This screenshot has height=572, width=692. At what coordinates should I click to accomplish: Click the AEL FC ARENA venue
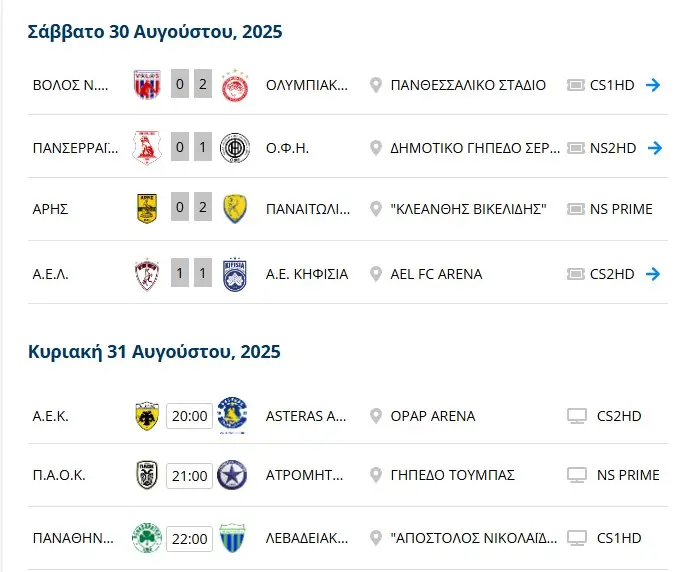pos(436,274)
